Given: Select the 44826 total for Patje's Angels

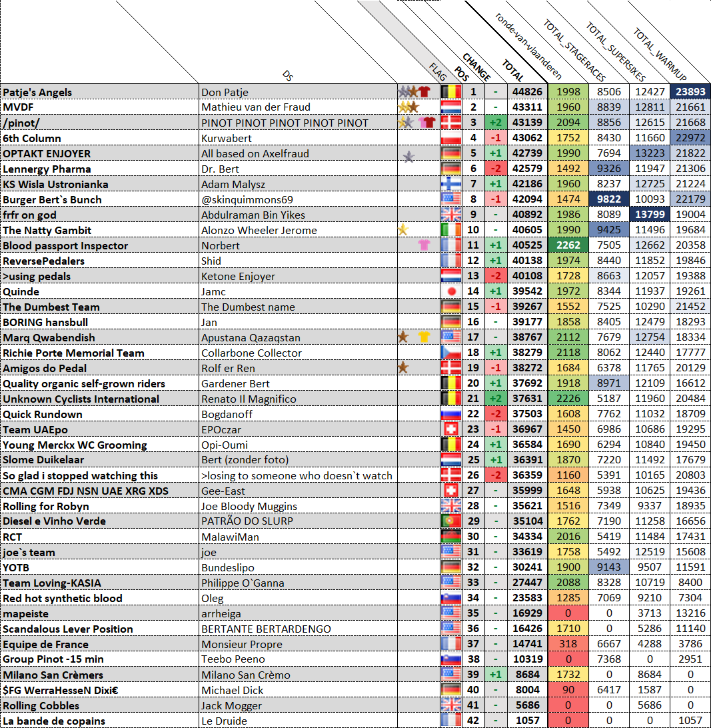Looking at the screenshot, I should [527, 92].
